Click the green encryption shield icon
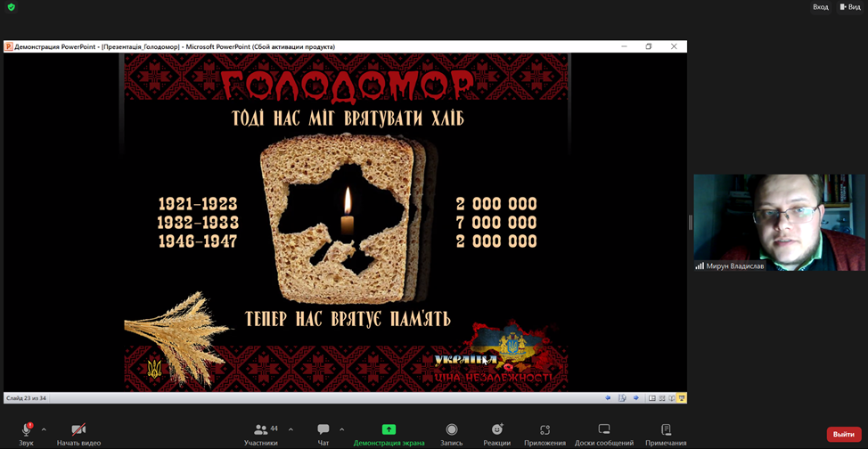 click(12, 7)
